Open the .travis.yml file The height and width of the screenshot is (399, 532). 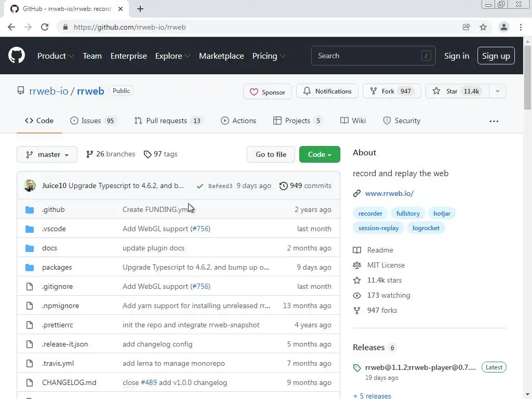(58, 363)
